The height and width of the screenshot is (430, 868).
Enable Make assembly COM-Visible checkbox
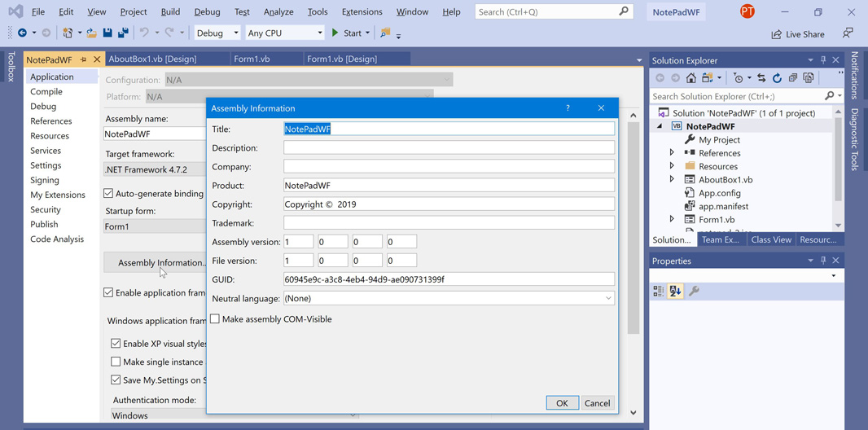[x=216, y=319]
